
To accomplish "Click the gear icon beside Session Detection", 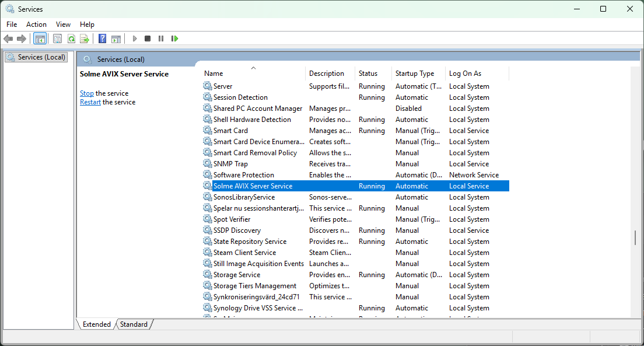I will coord(208,97).
